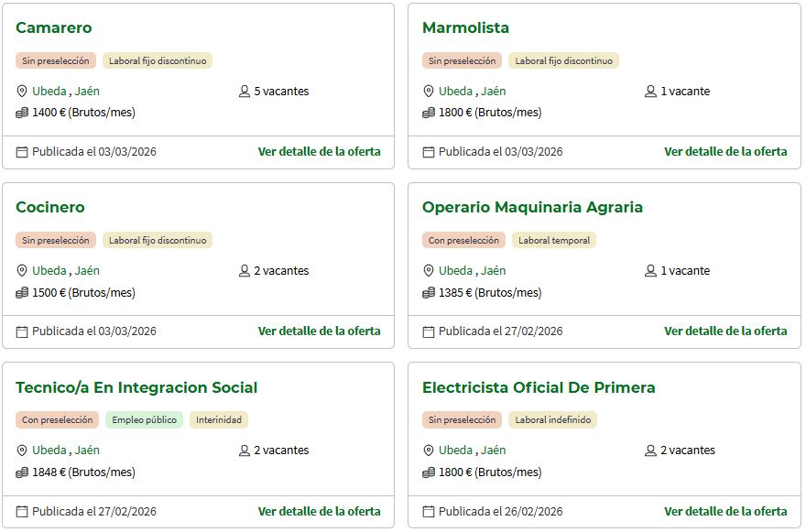This screenshot has width=806, height=532.
Task: Open the Camarero job title link
Action: tap(54, 28)
